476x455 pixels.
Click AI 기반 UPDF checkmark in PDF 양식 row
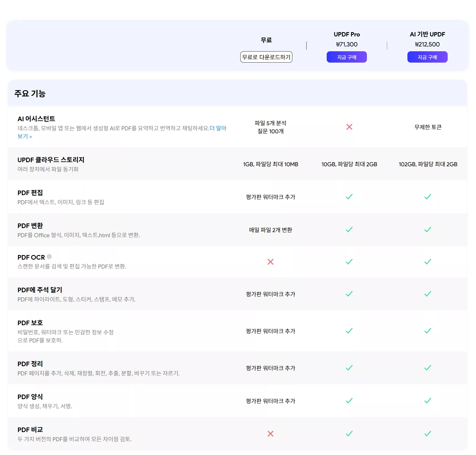[x=428, y=401]
